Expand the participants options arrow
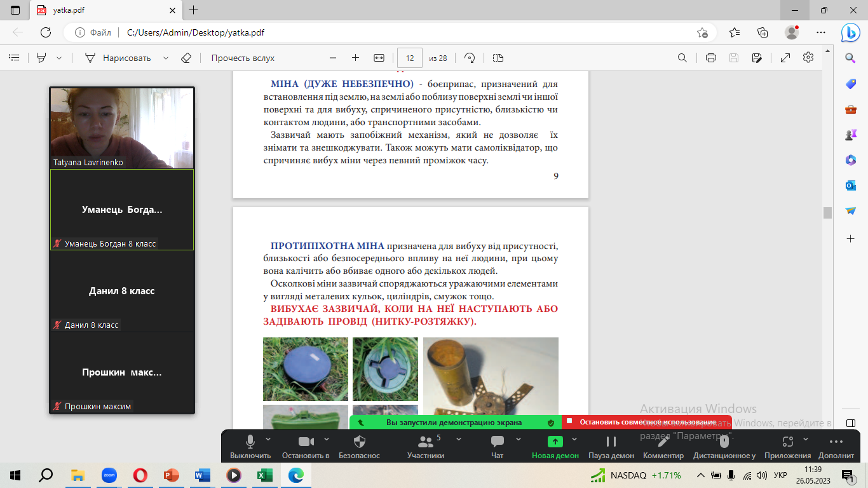Screen dimensions: 868x488 point(459,439)
